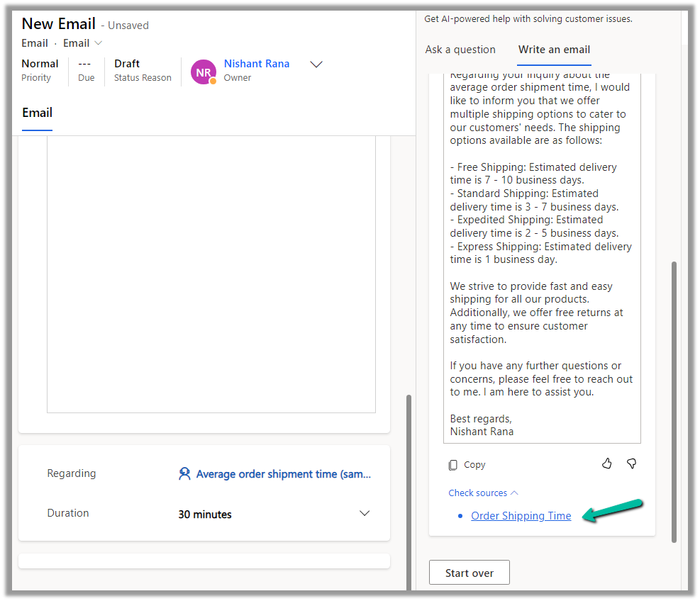Switch to the Ask a question tab

click(x=460, y=50)
